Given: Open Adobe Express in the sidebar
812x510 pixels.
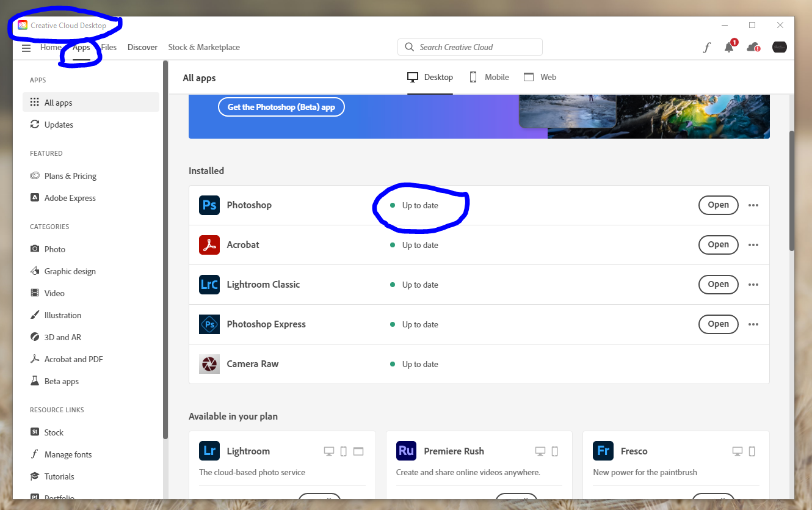Looking at the screenshot, I should tap(91, 198).
